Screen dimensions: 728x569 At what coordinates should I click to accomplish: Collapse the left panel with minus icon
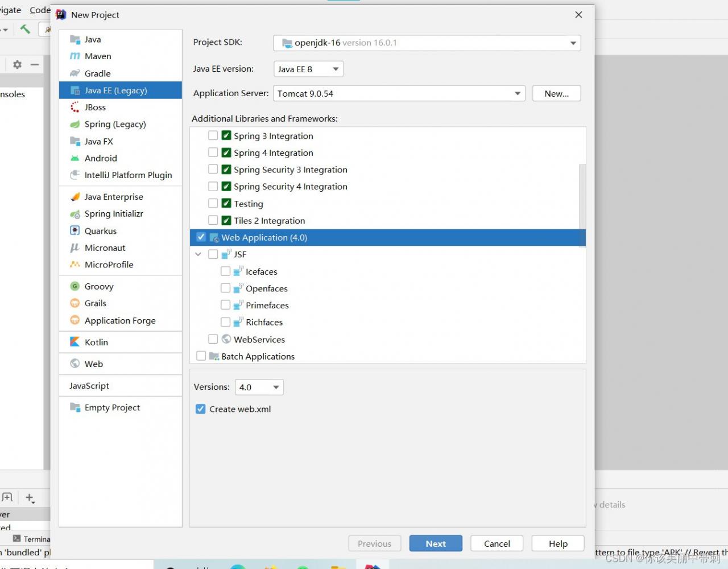(x=35, y=65)
